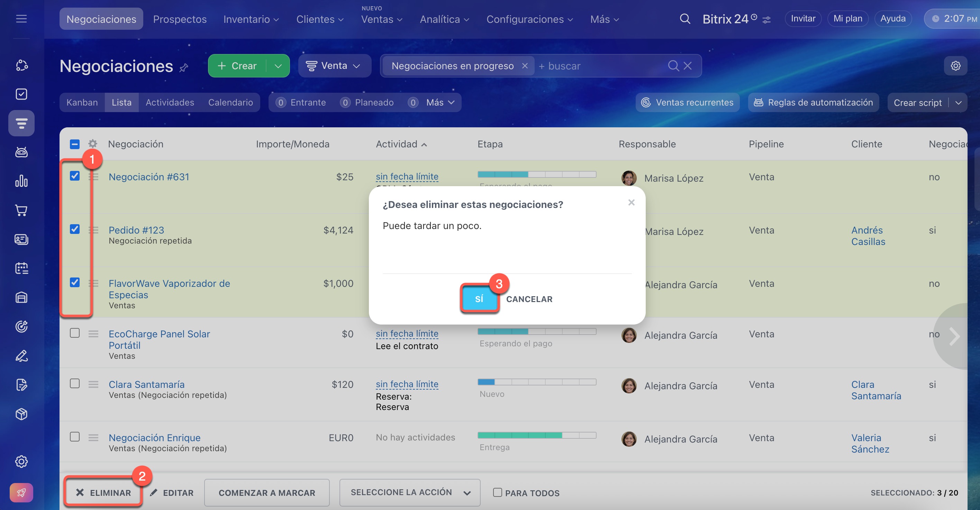This screenshot has height=510, width=980.
Task: Open the Prospectos menu item
Action: pos(180,19)
